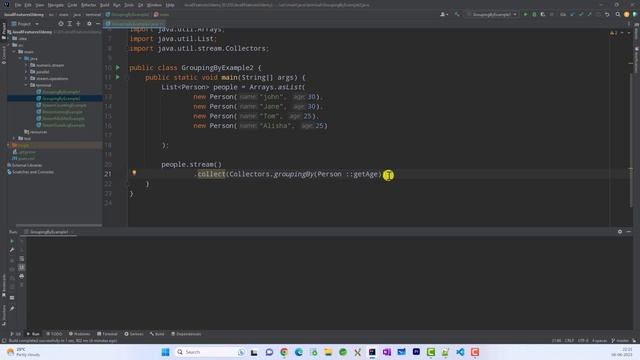Image resolution: width=640 pixels, height=360 pixels.
Task: Toggle scroll to end in the Run panel
Action: click(x=22, y=267)
